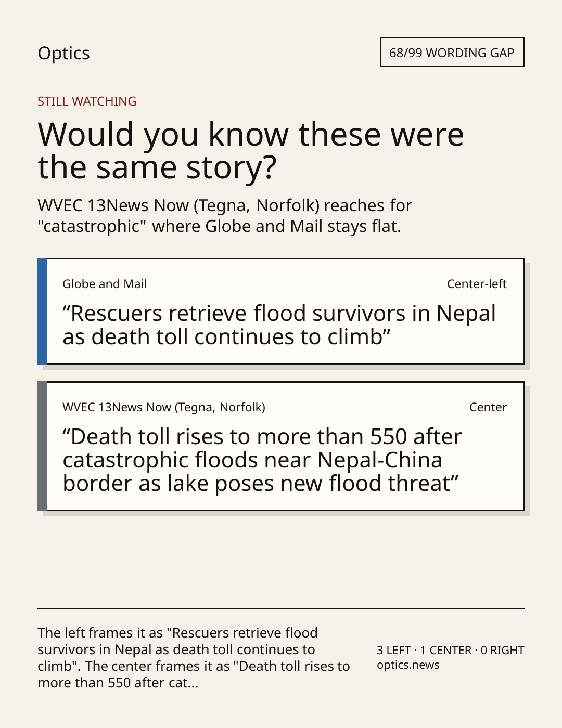The width and height of the screenshot is (562, 728).
Task: Click the horizontal divider above footer
Action: [x=280, y=608]
